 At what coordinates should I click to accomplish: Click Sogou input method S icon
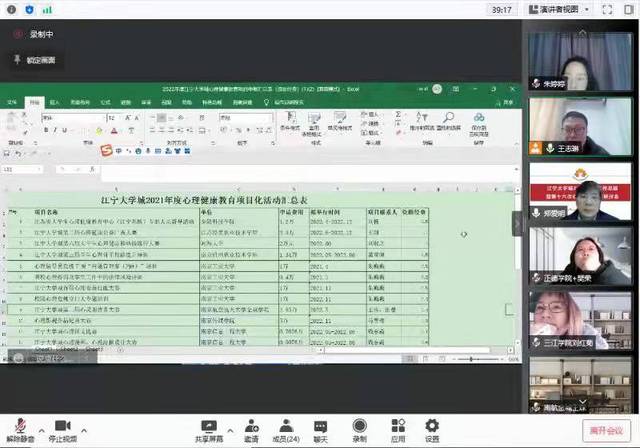pyautogui.click(x=107, y=151)
